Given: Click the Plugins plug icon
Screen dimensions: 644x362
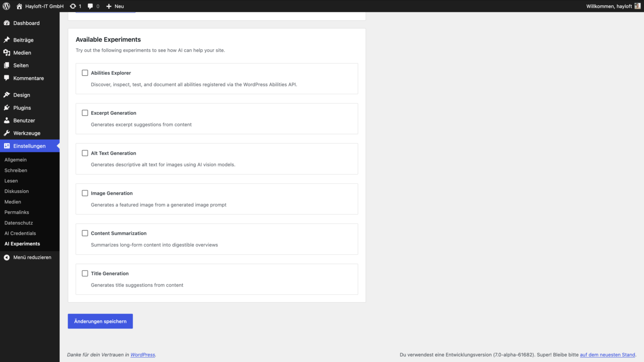Looking at the screenshot, I should pos(6,108).
